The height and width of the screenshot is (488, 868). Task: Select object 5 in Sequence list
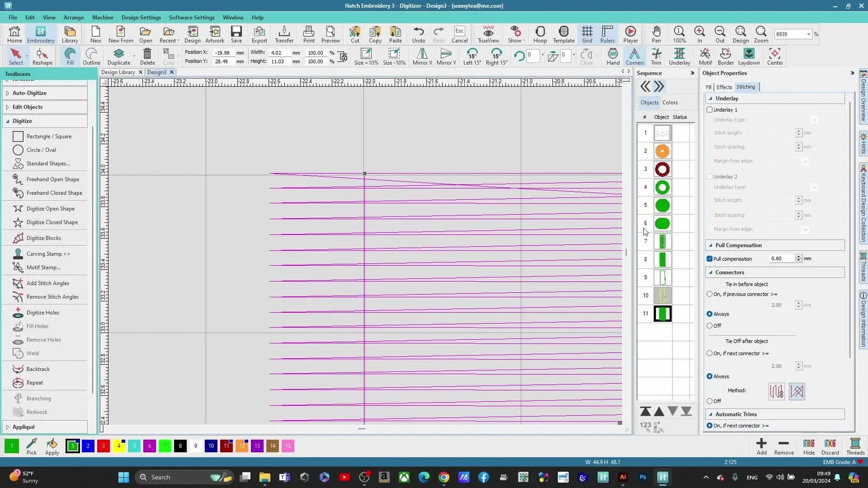[662, 205]
